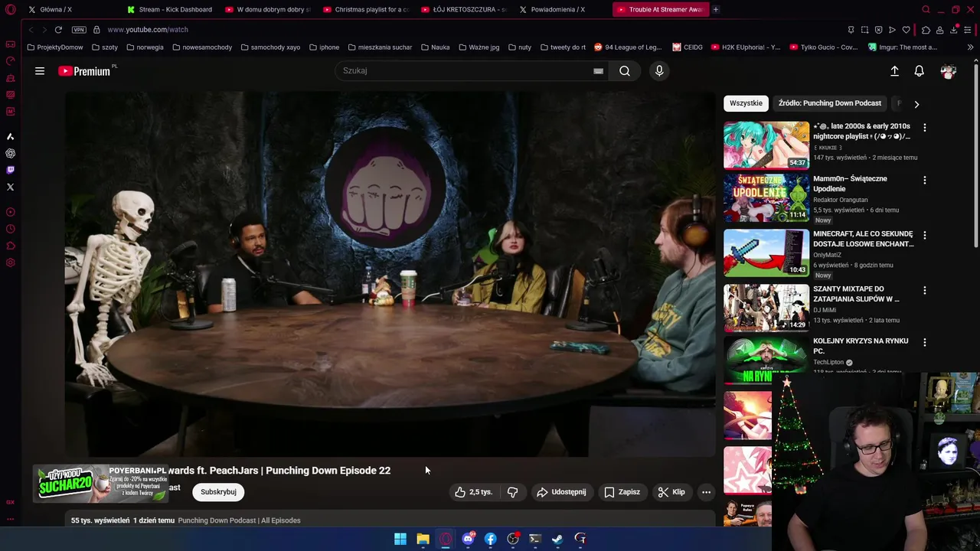Start voice search with microphone icon
The image size is (980, 551).
coord(659,71)
